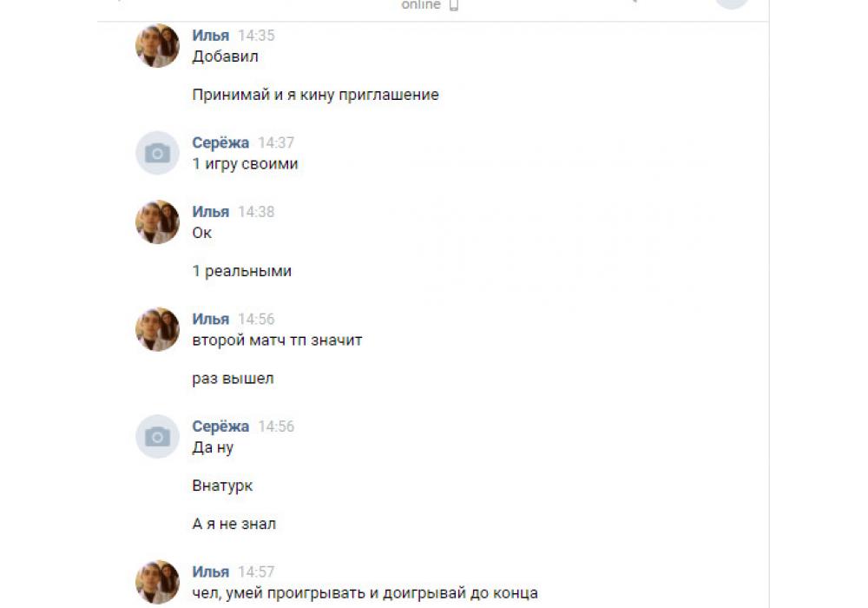Click Илья's profile photo beside the 14:56 message
Viewport: 868px width, 608px height.
point(157,329)
